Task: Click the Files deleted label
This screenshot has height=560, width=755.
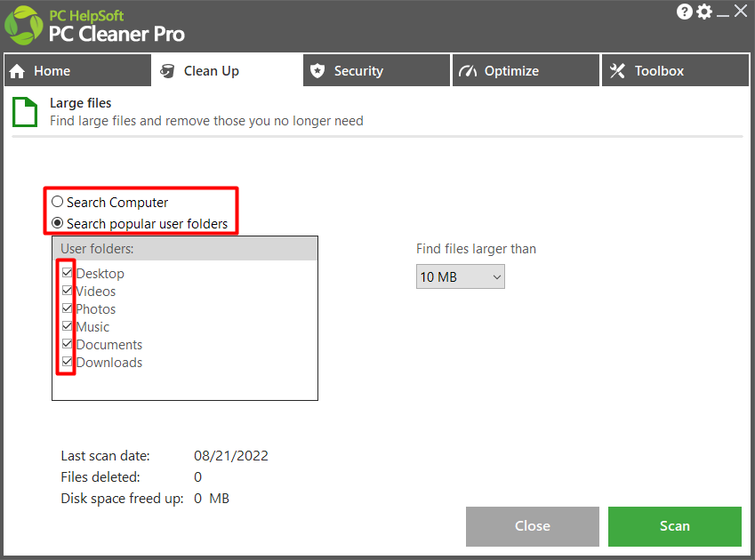Action: (x=100, y=477)
